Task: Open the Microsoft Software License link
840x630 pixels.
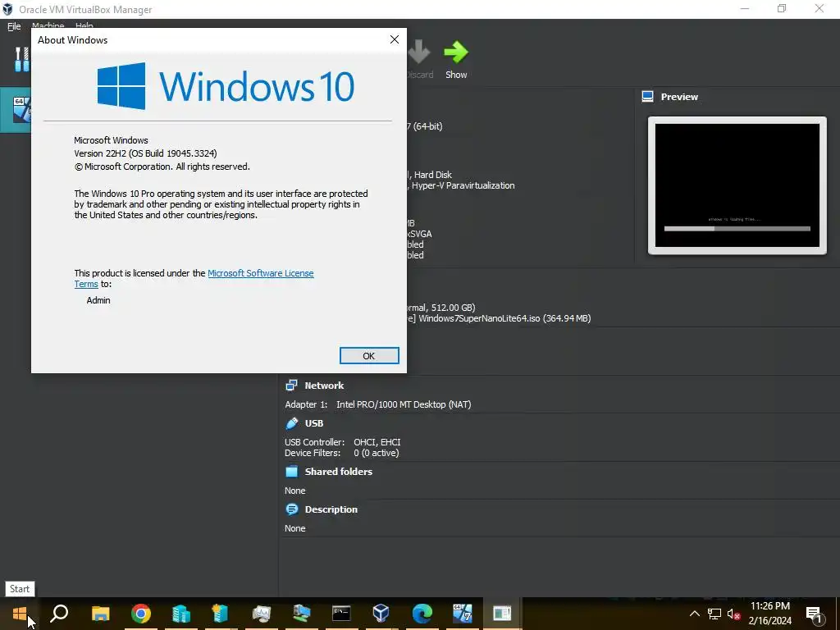Action: [x=260, y=273]
